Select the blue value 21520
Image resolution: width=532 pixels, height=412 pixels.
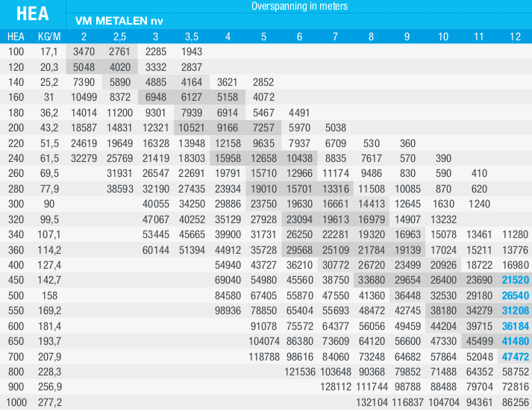516,280
